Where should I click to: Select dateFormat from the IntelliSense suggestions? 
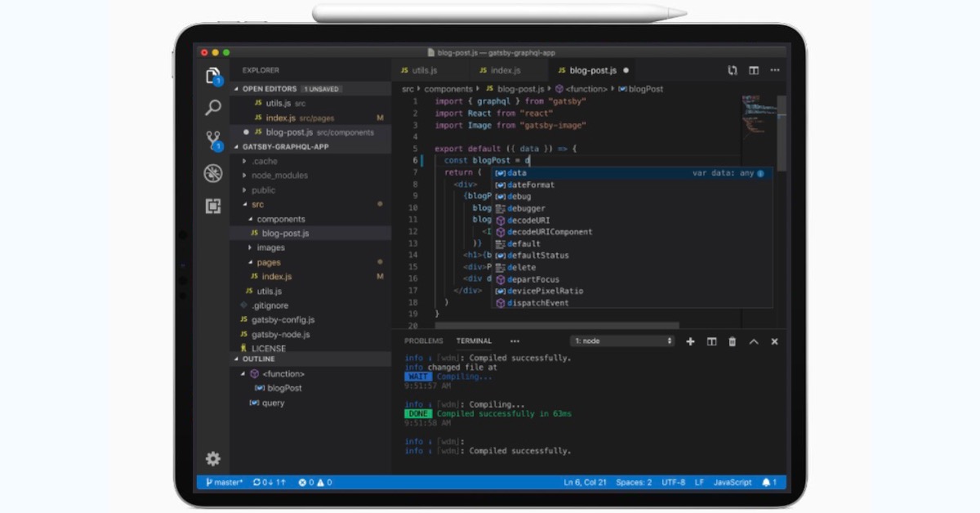coord(532,185)
